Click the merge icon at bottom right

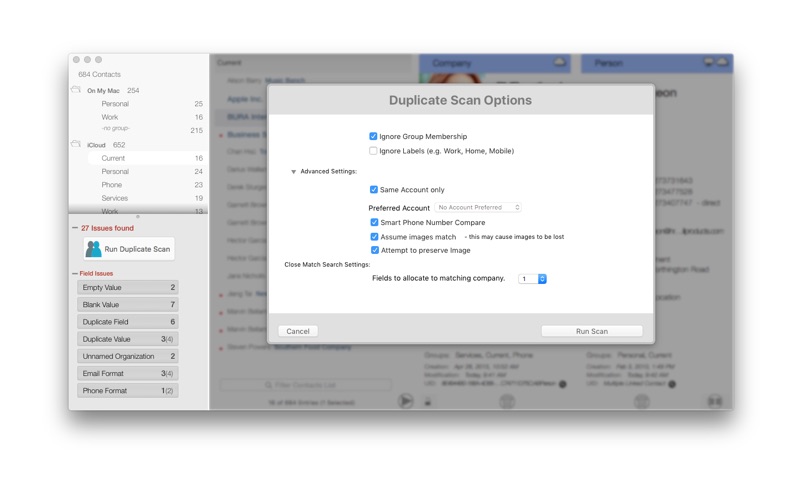point(715,402)
